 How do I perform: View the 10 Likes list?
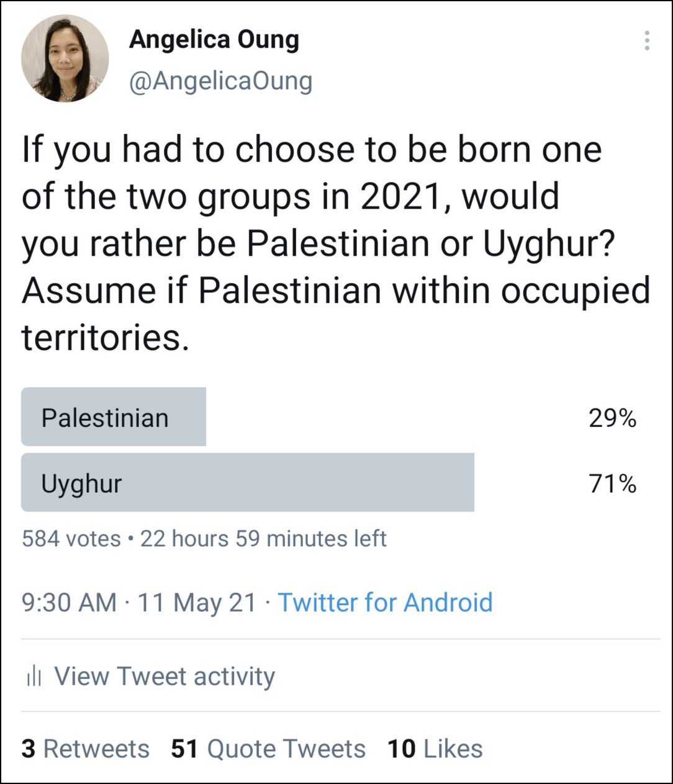coord(435,749)
